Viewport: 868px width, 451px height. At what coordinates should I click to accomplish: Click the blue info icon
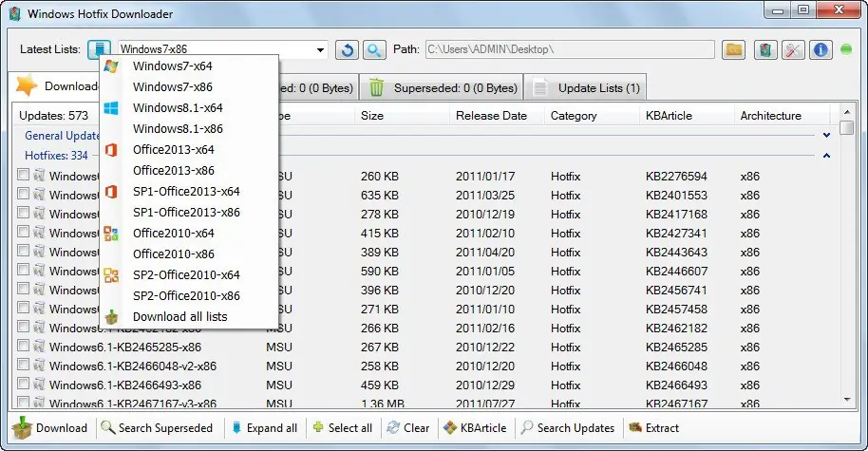click(x=821, y=49)
